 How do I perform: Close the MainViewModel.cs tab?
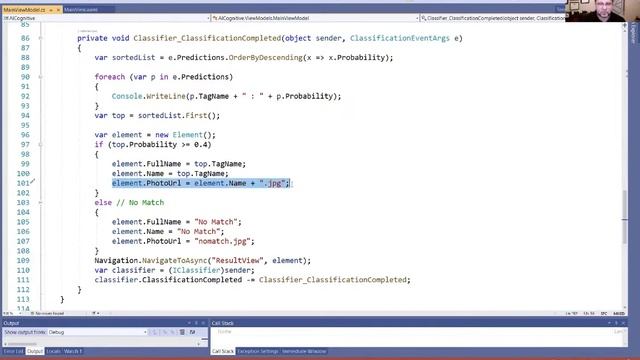[x=58, y=9]
